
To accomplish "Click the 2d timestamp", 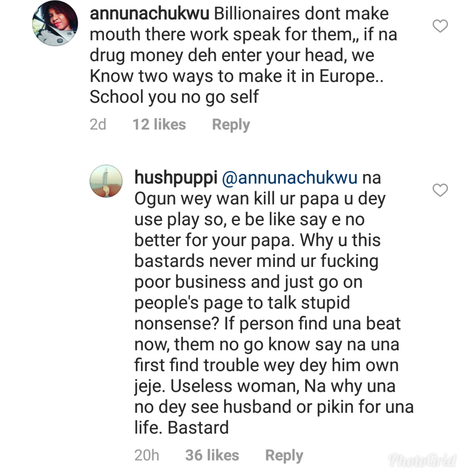I will [x=98, y=124].
